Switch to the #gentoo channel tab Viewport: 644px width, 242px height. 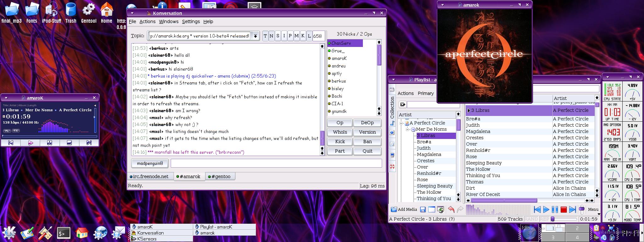220,176
